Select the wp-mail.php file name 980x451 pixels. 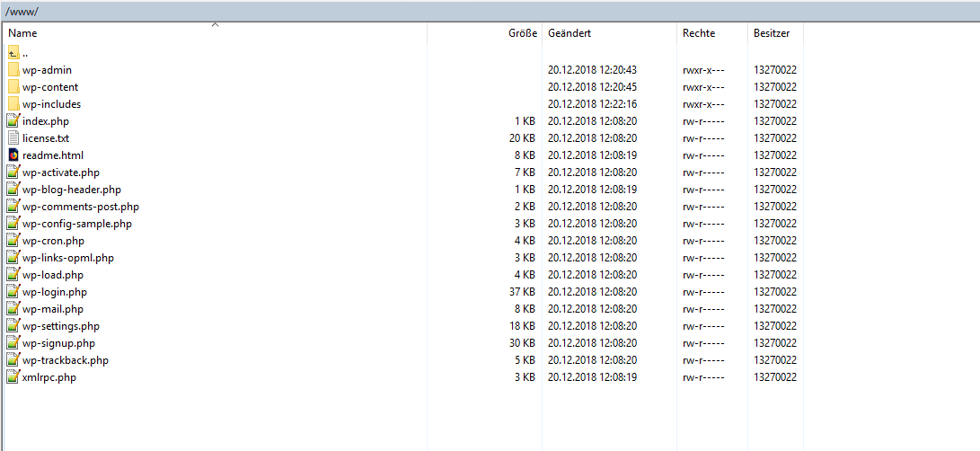pos(52,309)
